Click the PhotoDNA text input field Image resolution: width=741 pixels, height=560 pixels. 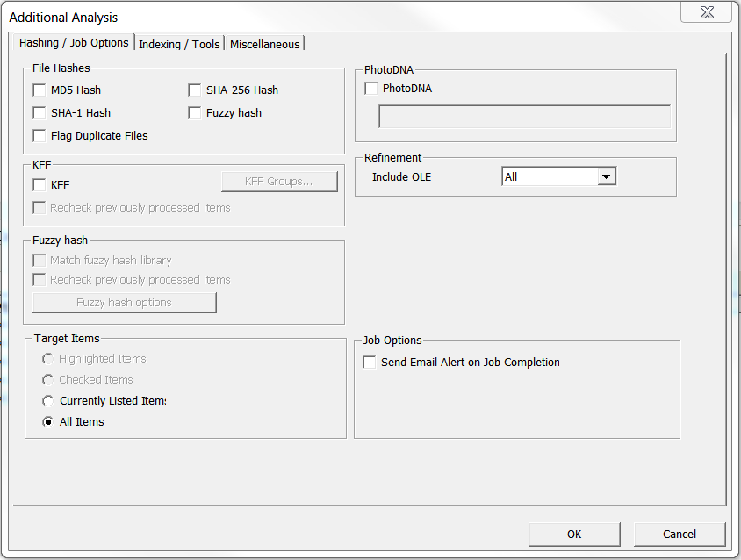pos(524,116)
